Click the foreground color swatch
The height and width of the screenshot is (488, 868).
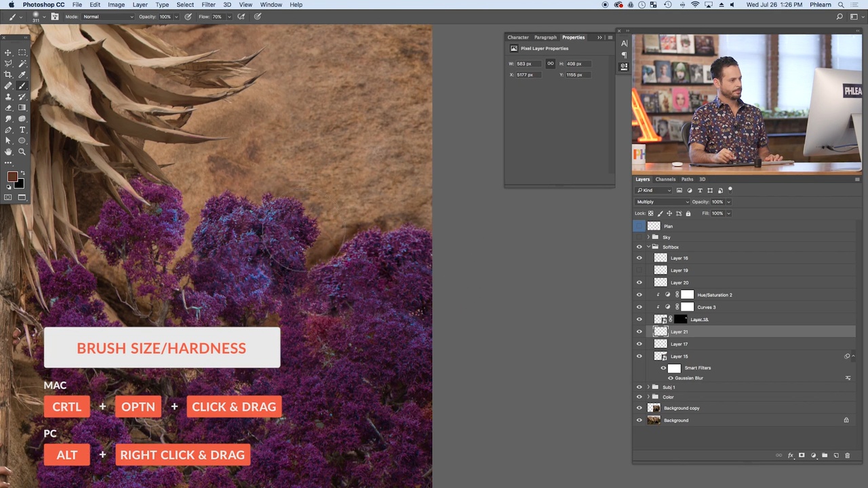(x=12, y=177)
